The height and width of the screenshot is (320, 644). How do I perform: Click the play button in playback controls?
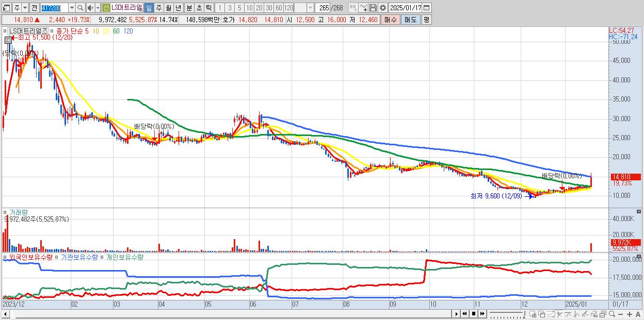click(456, 314)
